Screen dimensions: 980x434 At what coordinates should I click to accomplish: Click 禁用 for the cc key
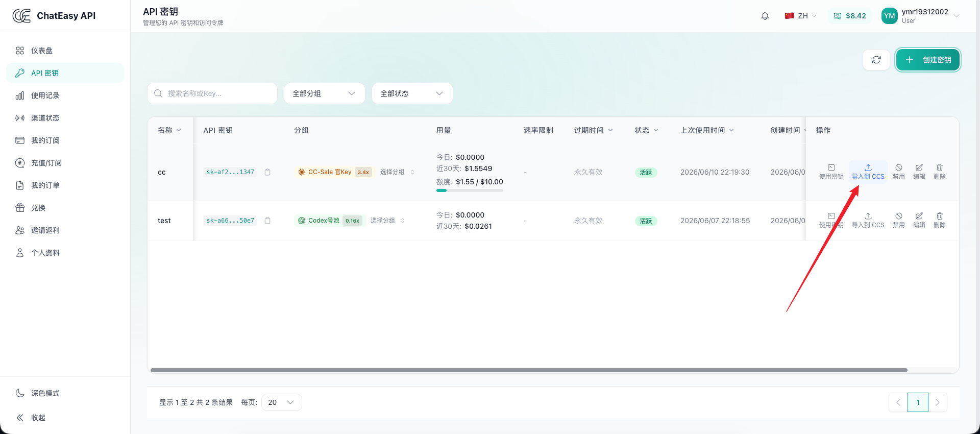click(899, 172)
